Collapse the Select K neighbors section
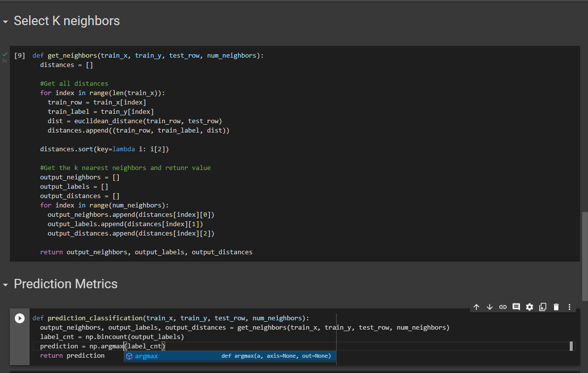The height and width of the screenshot is (373, 588). 5,22
